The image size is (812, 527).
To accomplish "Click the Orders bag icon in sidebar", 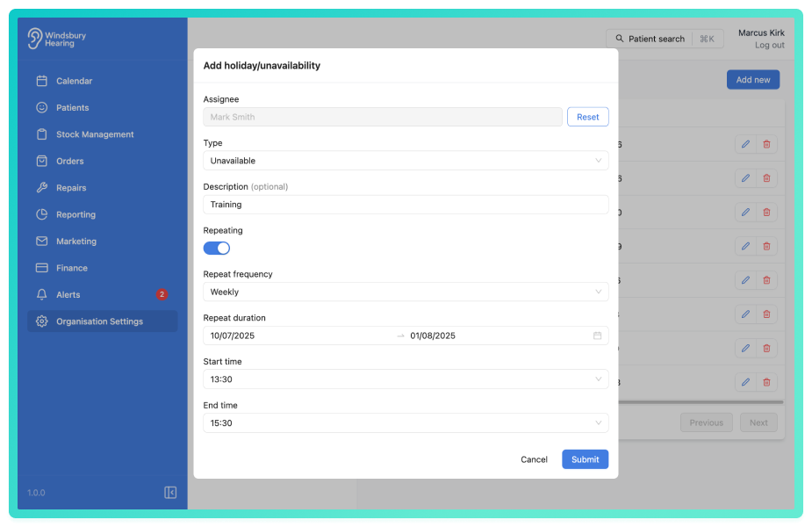I will (x=42, y=161).
